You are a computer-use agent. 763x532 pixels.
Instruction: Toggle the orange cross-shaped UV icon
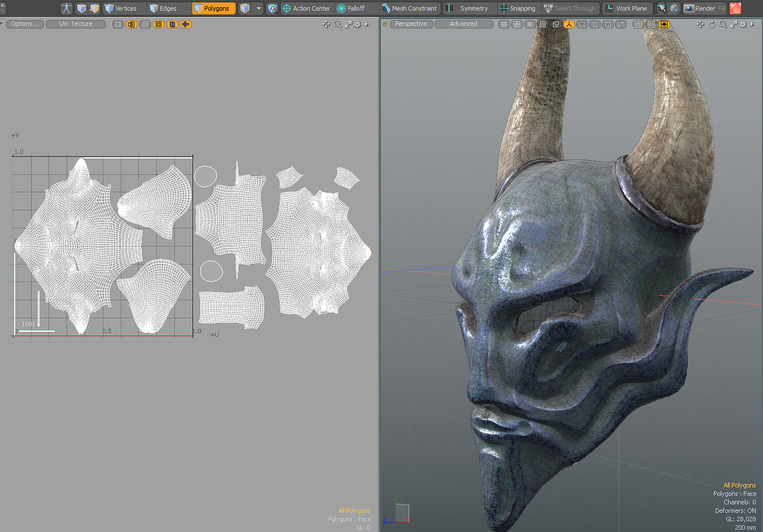(186, 24)
